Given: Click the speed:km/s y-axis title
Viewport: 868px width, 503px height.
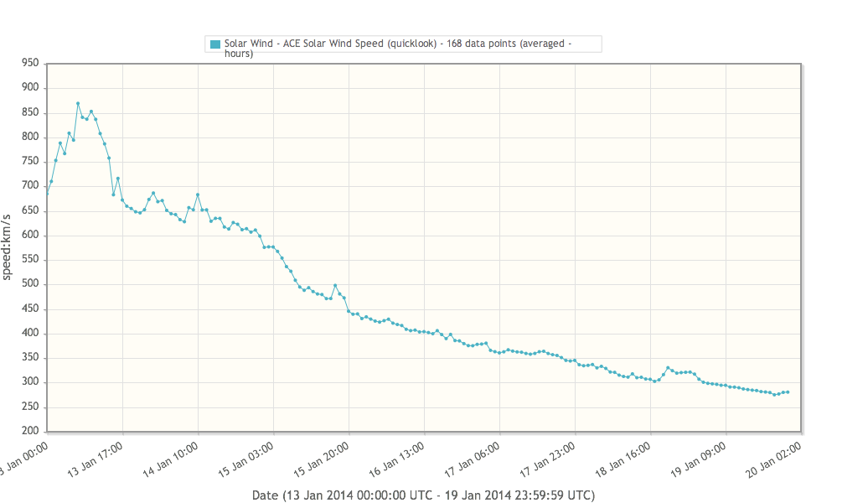Looking at the screenshot, I should [8, 247].
